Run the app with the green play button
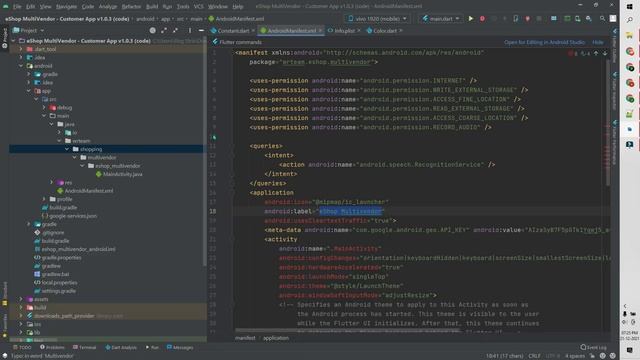 (x=471, y=18)
